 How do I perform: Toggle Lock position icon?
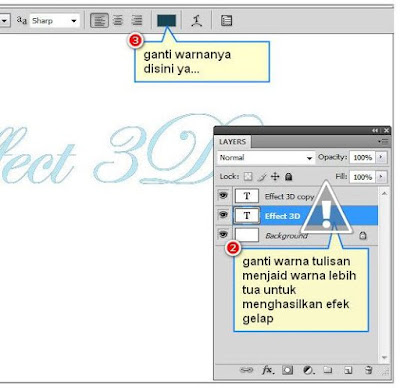(275, 176)
